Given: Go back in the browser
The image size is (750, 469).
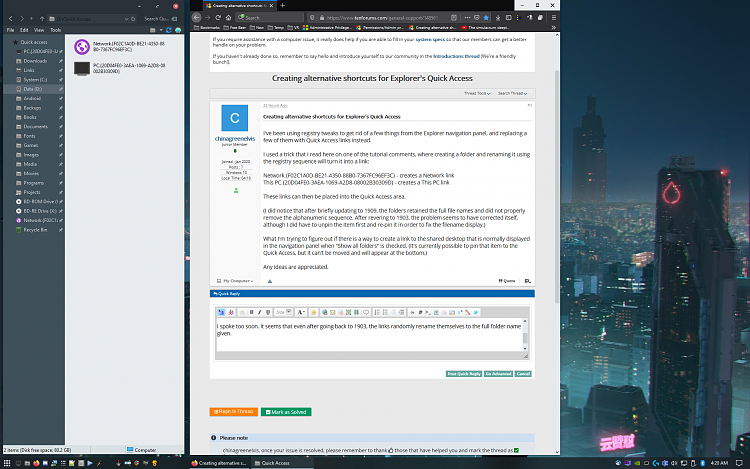Looking at the screenshot, I should point(197,17).
